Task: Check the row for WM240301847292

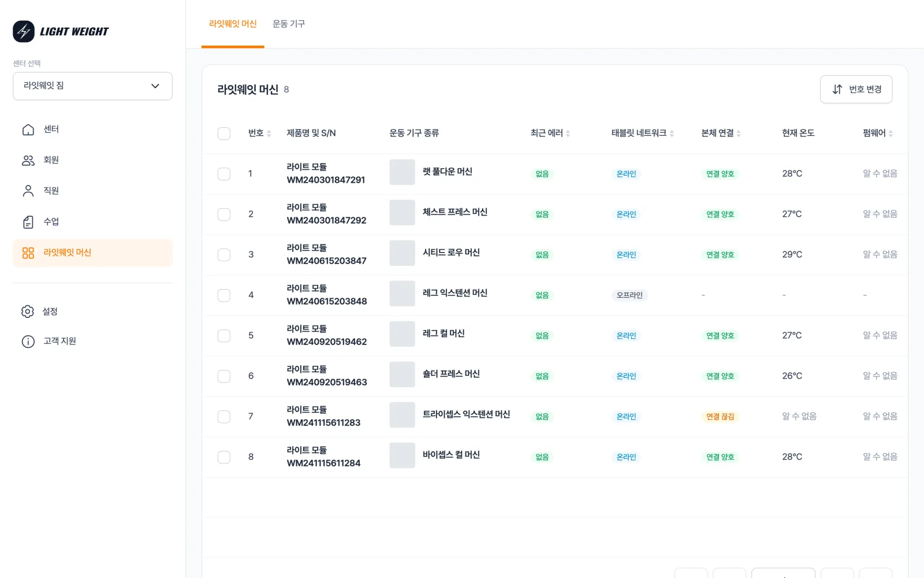Action: (x=224, y=214)
